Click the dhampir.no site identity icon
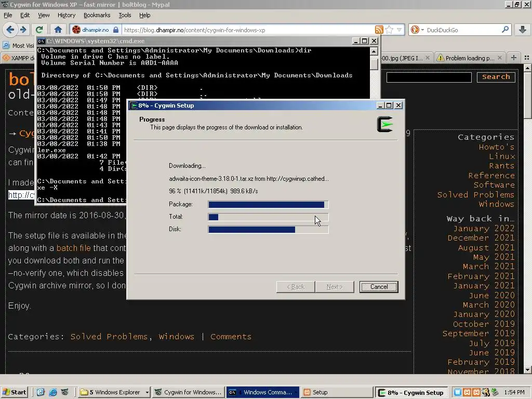The image size is (532, 399). 76,30
